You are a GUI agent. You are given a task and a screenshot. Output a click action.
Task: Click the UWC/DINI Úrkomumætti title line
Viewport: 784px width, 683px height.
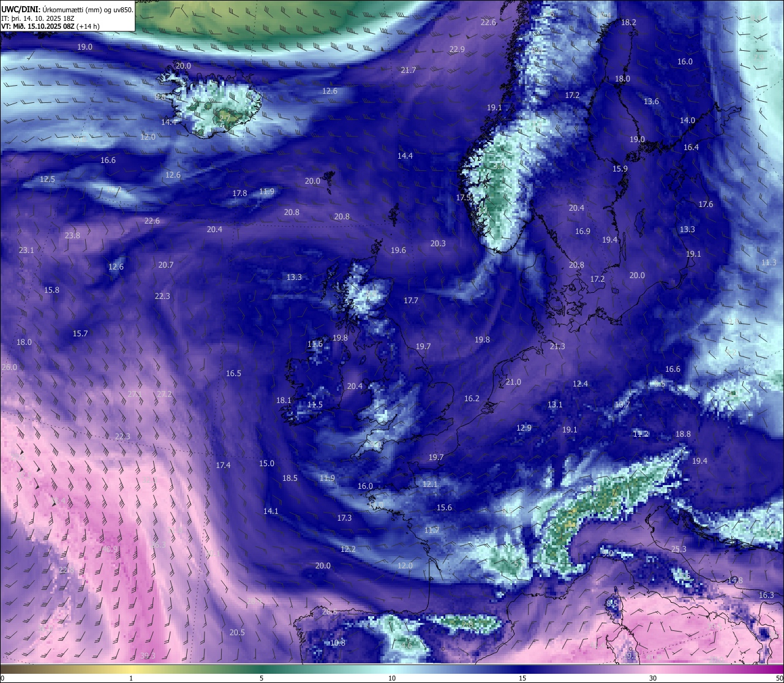click(x=67, y=9)
